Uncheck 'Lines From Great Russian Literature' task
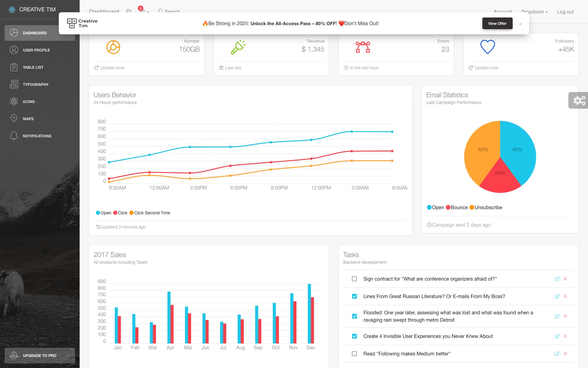This screenshot has width=588, height=368. point(354,296)
